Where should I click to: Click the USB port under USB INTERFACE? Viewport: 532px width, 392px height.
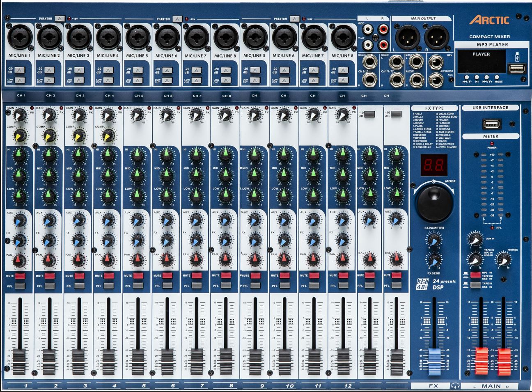tap(491, 123)
